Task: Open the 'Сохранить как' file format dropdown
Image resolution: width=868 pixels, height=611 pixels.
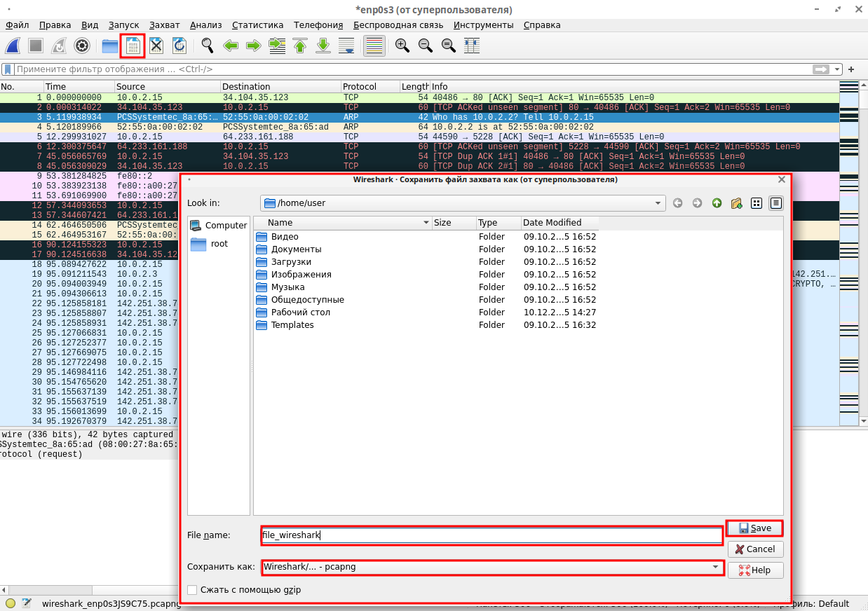Action: 715,567
